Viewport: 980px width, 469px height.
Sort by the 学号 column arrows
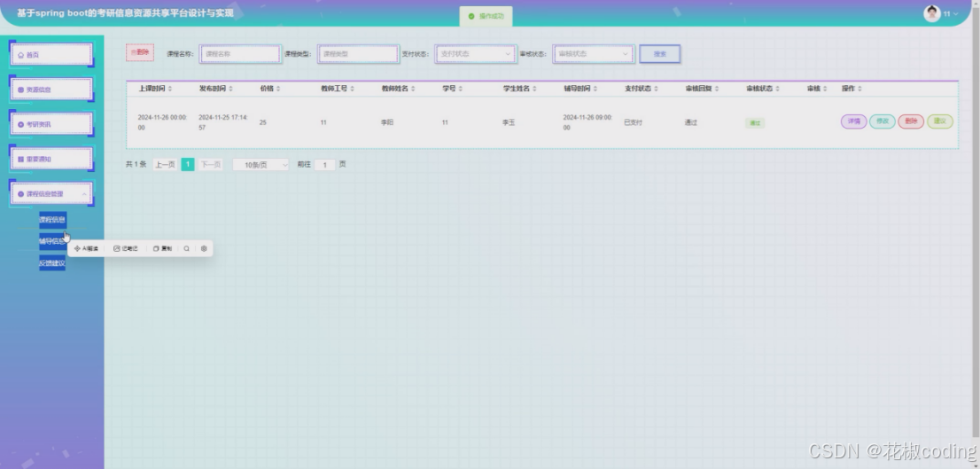coord(460,89)
